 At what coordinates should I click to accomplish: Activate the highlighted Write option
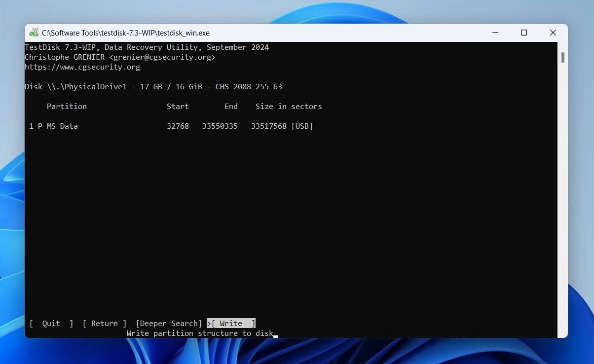point(231,324)
